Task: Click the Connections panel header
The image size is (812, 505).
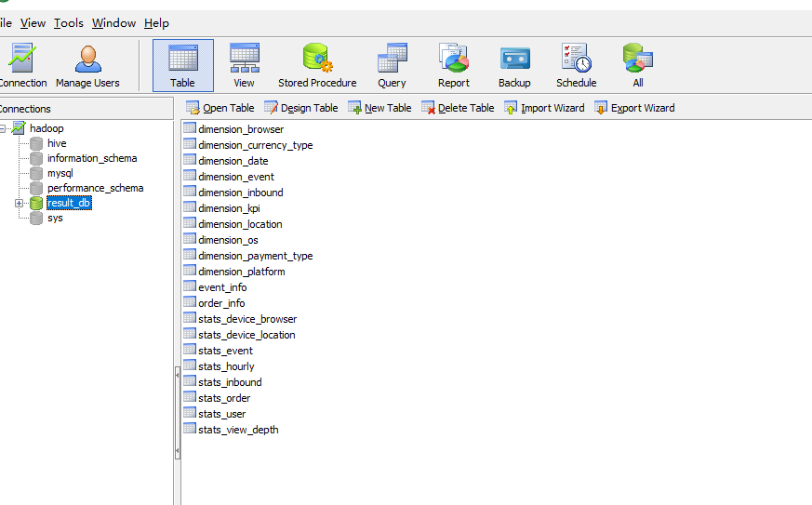Action: [x=86, y=109]
